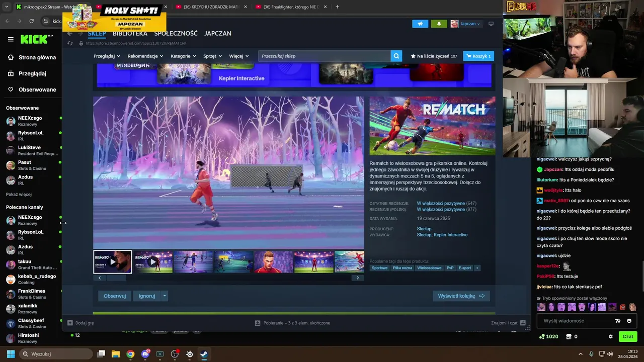Open recent reviews W większości pozytywne (647)
This screenshot has height=362, width=644.
(x=446, y=203)
